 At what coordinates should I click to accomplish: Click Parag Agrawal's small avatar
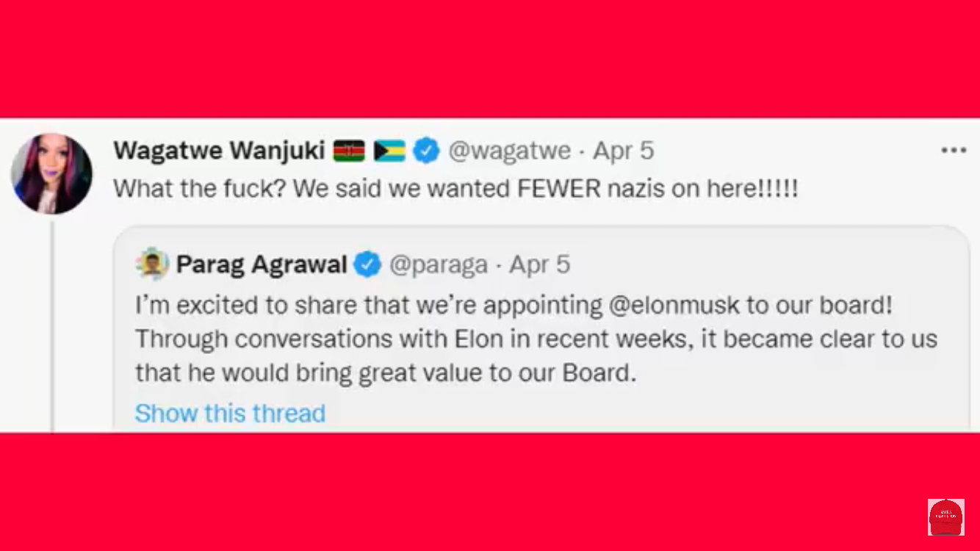(x=153, y=264)
